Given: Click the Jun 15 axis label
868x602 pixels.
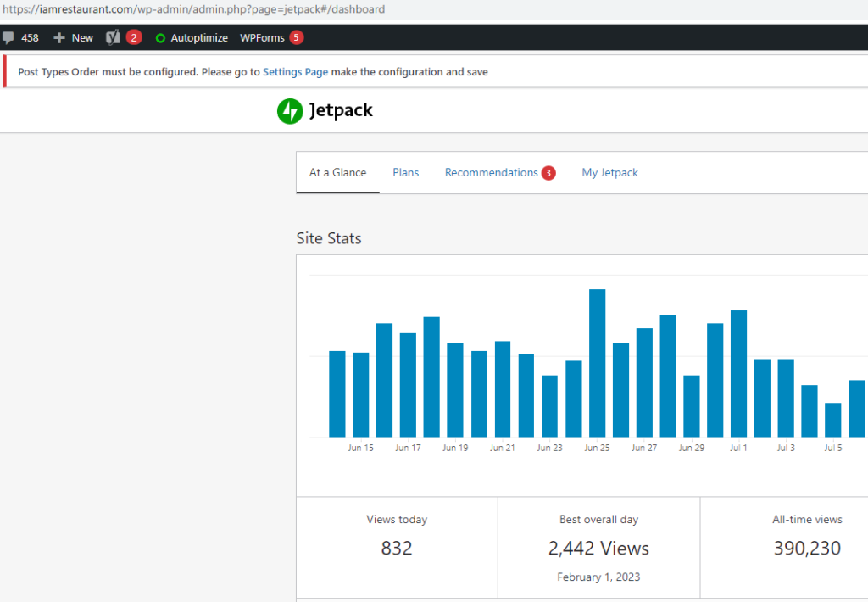Looking at the screenshot, I should pos(360,448).
